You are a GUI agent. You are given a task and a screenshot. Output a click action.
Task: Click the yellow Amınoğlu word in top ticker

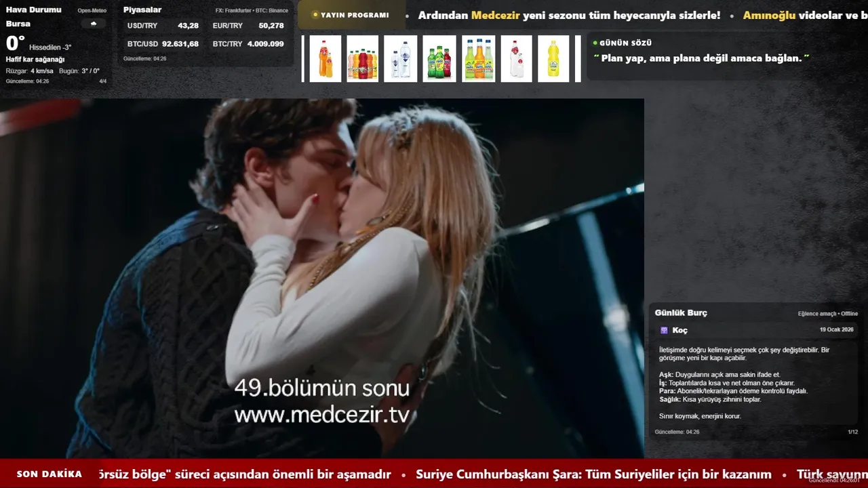pyautogui.click(x=769, y=15)
